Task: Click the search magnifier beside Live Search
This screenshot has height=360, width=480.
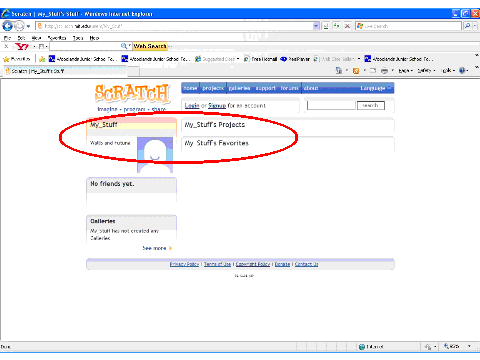Action: [x=468, y=26]
